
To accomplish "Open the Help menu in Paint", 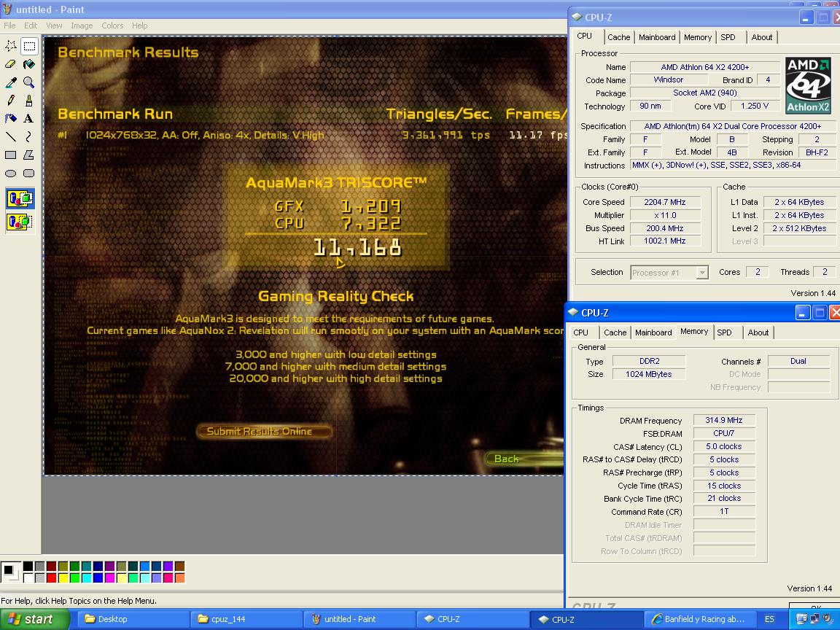I will click(140, 26).
